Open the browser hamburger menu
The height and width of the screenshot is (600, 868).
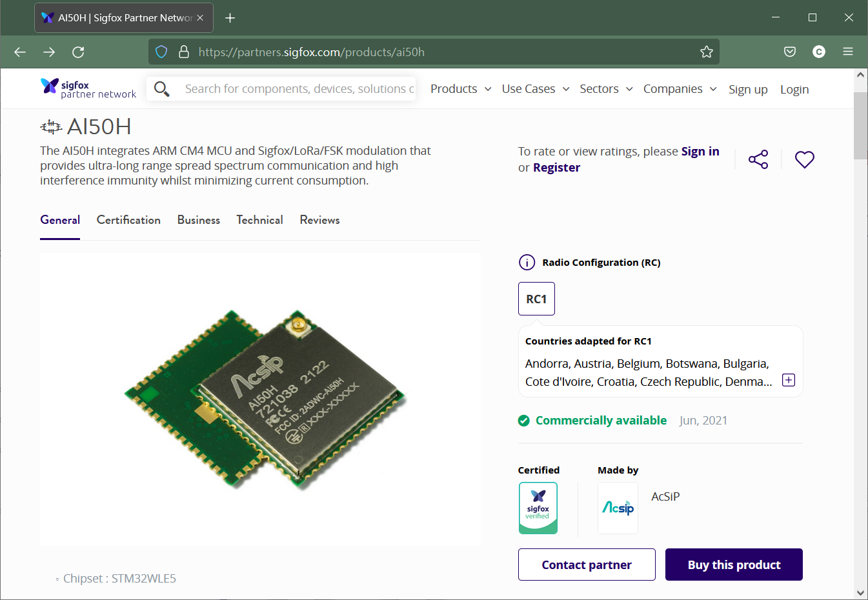848,52
